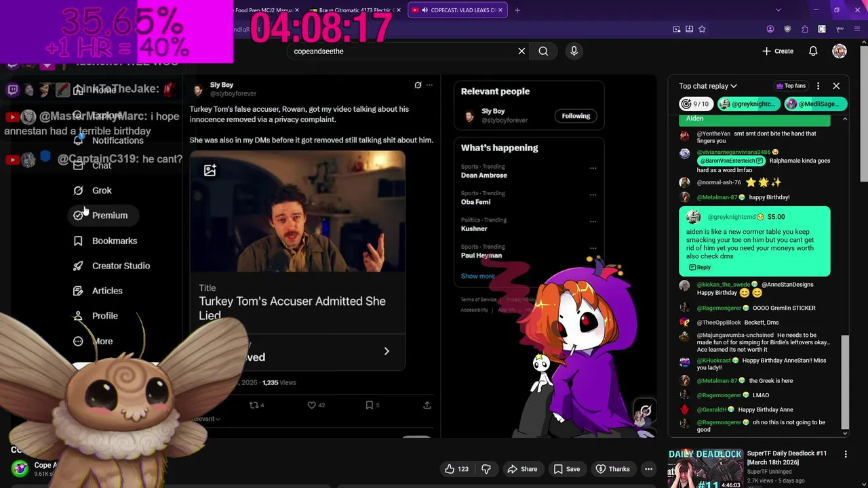This screenshot has height=488, width=868.
Task: Open the video more actions ellipsis button
Action: [648, 469]
